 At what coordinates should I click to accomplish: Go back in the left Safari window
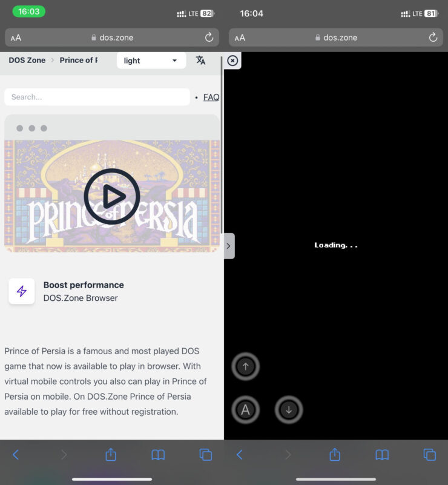coord(16,454)
